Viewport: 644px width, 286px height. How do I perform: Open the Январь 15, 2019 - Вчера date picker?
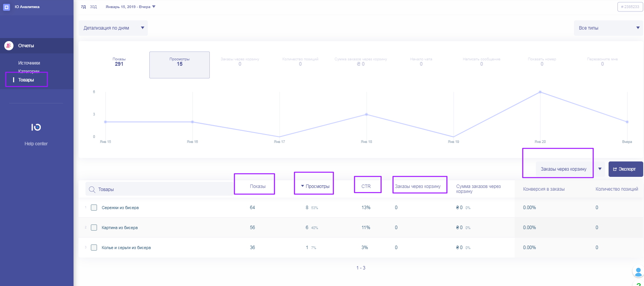130,7
